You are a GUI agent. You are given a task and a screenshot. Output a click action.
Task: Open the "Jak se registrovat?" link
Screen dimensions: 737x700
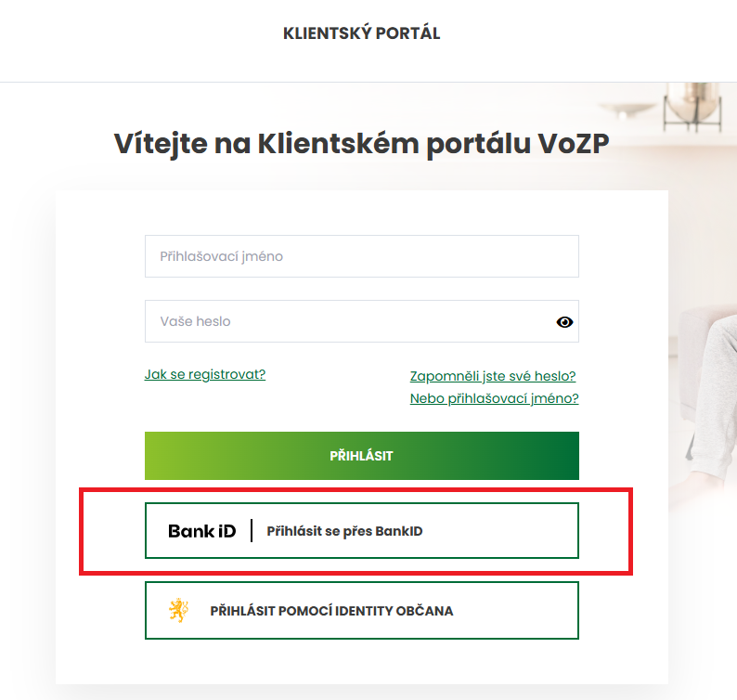pyautogui.click(x=205, y=374)
